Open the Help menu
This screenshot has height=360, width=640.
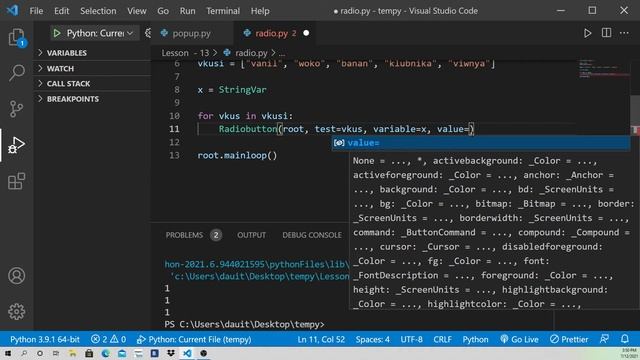pos(260,11)
